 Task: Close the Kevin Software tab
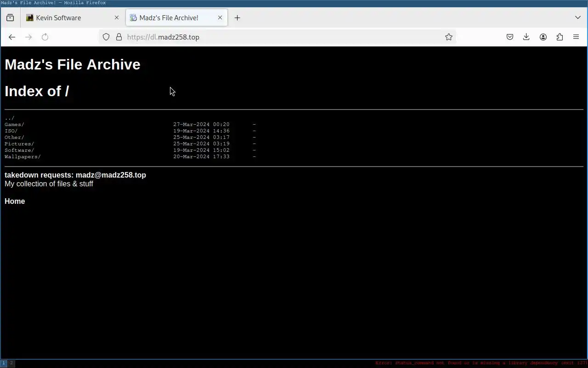[x=117, y=17]
